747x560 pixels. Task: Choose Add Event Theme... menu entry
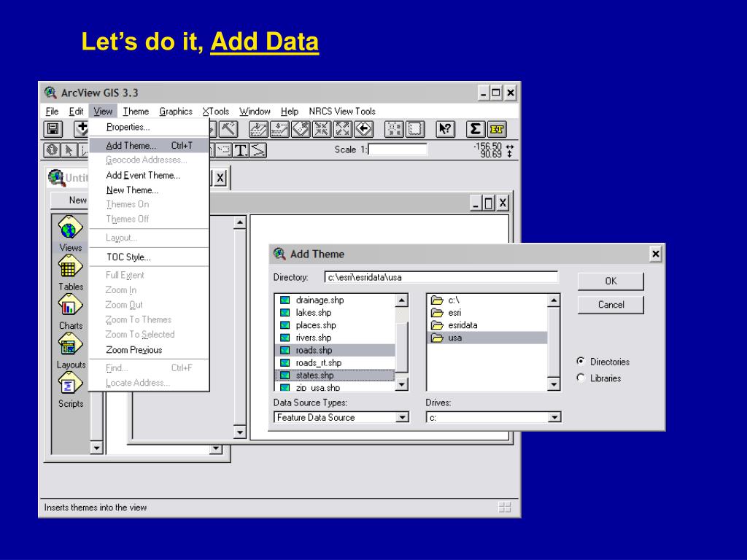[x=149, y=175]
